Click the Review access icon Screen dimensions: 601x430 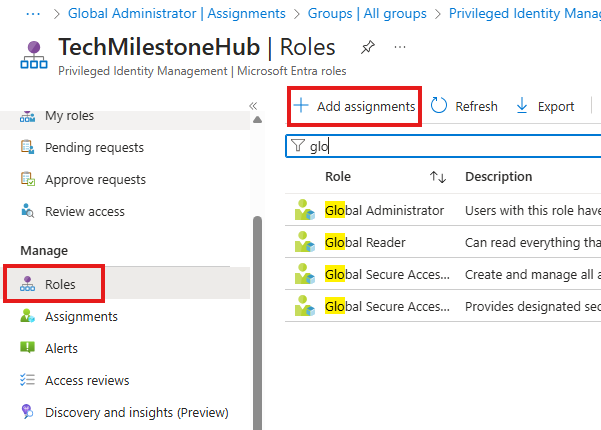28,211
